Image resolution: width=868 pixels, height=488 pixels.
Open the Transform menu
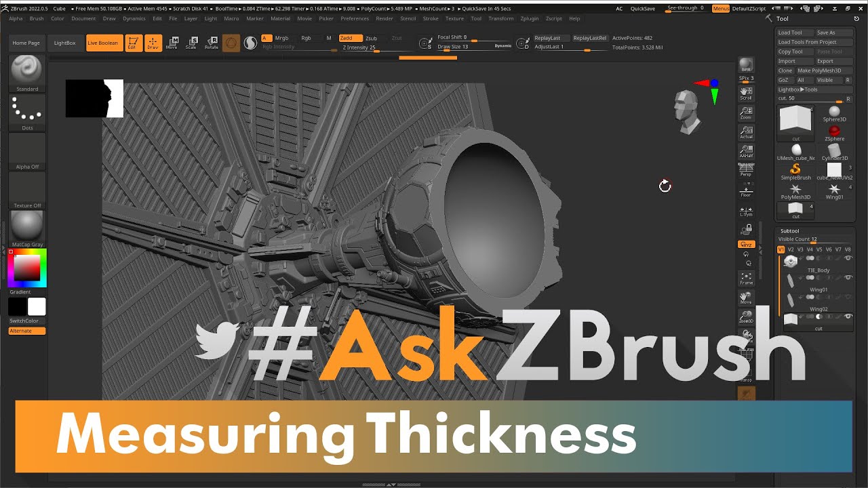coord(501,19)
